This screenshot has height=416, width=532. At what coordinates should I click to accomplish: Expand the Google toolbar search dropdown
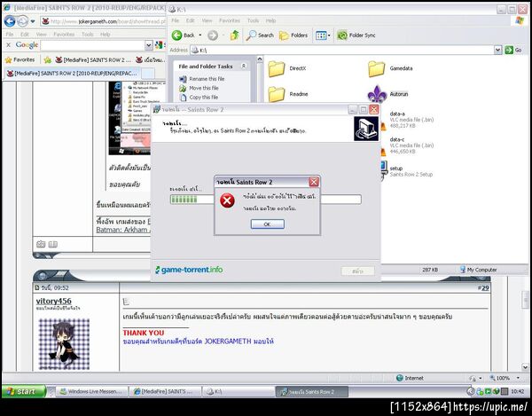(149, 45)
